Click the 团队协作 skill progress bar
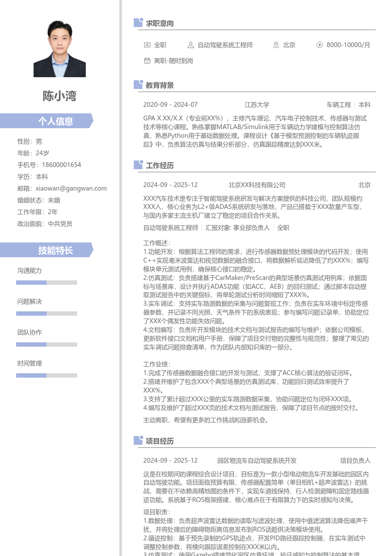 pyautogui.click(x=46, y=344)
